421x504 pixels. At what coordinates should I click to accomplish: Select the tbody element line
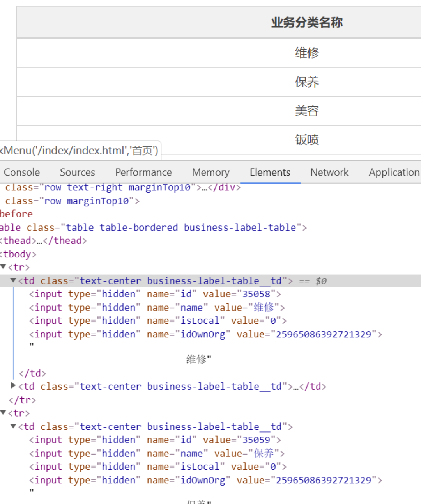click(18, 254)
